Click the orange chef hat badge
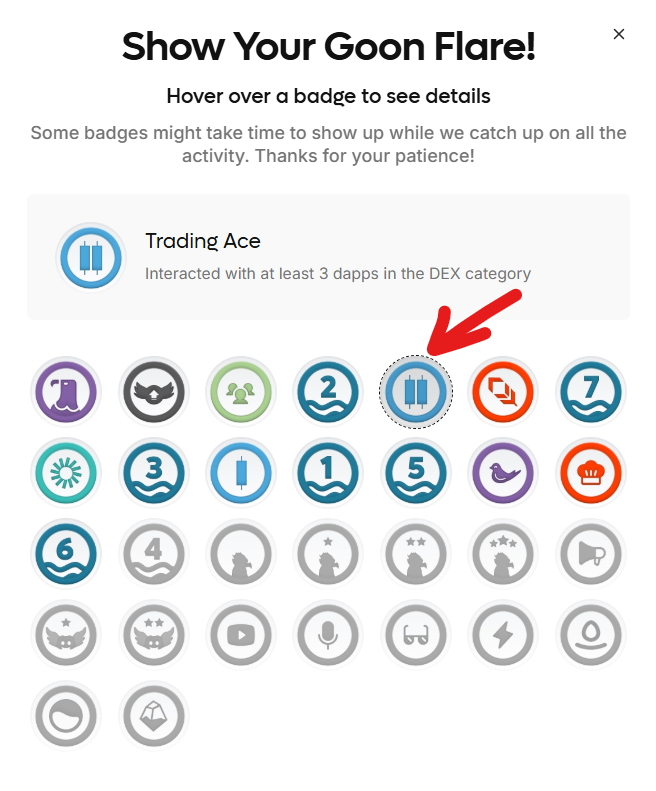 click(591, 473)
